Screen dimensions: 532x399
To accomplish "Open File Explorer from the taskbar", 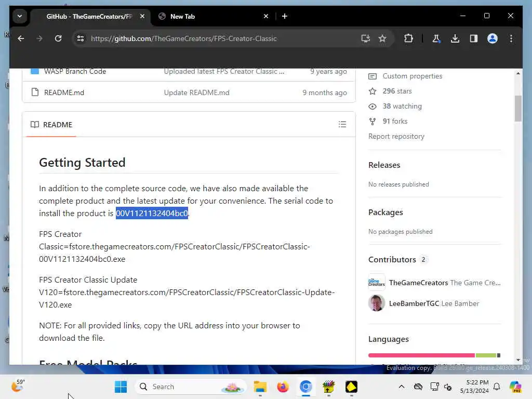I will click(x=260, y=387).
